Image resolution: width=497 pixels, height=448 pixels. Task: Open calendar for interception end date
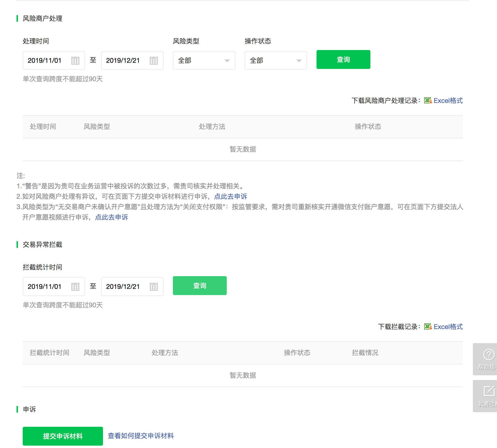(x=154, y=286)
